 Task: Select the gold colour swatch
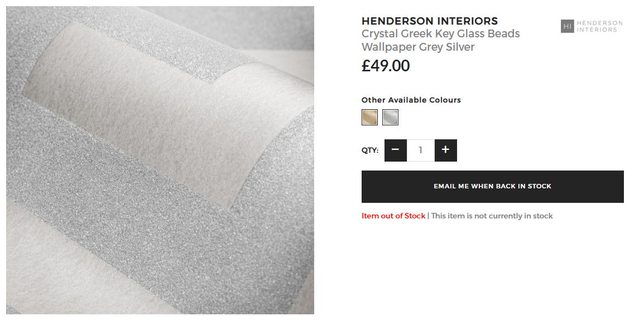pos(369,117)
